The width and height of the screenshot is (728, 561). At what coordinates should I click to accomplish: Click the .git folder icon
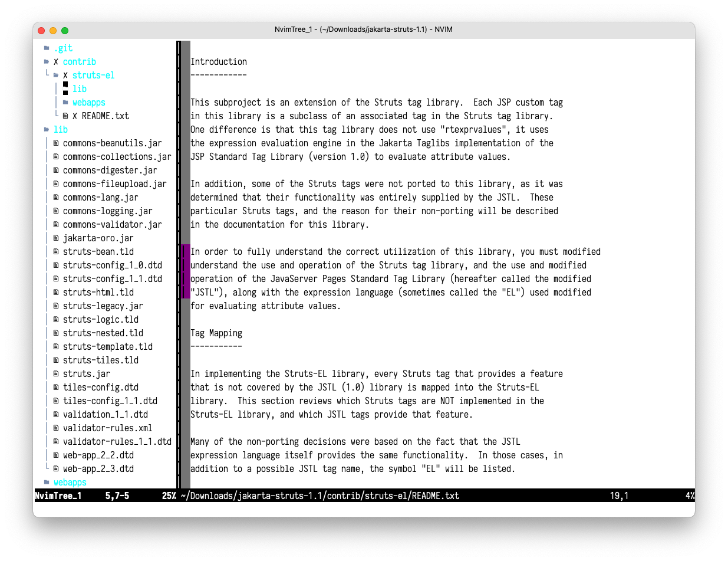[x=47, y=48]
